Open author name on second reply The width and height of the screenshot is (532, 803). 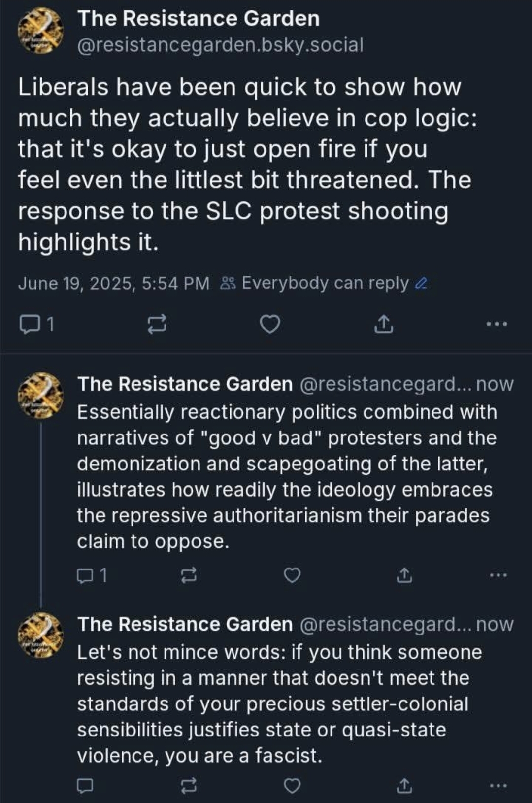point(185,624)
